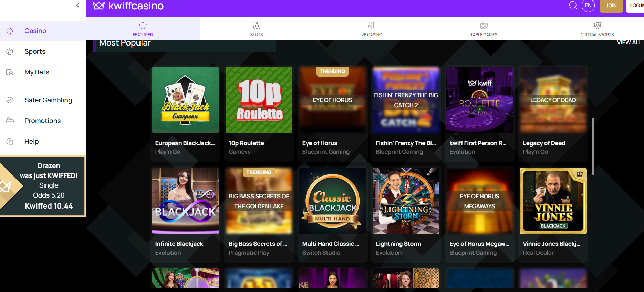The height and width of the screenshot is (292, 644).
Task: Change language via the EN button
Action: tap(588, 5)
